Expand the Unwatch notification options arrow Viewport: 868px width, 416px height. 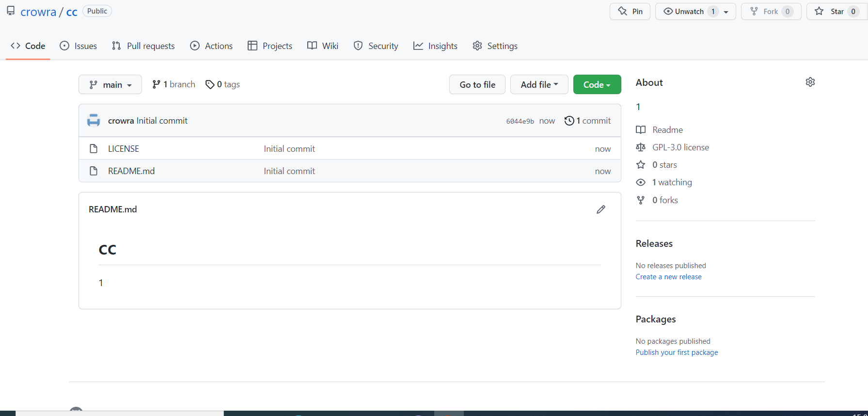point(726,12)
